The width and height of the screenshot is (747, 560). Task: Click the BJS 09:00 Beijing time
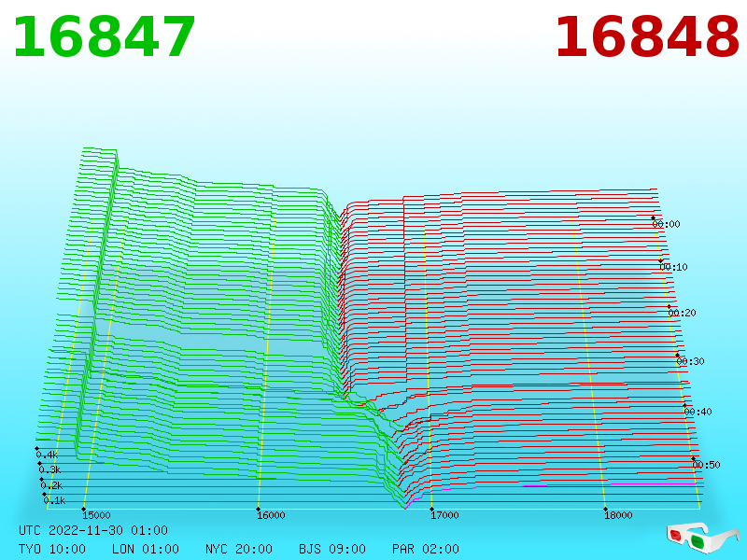[x=332, y=549]
